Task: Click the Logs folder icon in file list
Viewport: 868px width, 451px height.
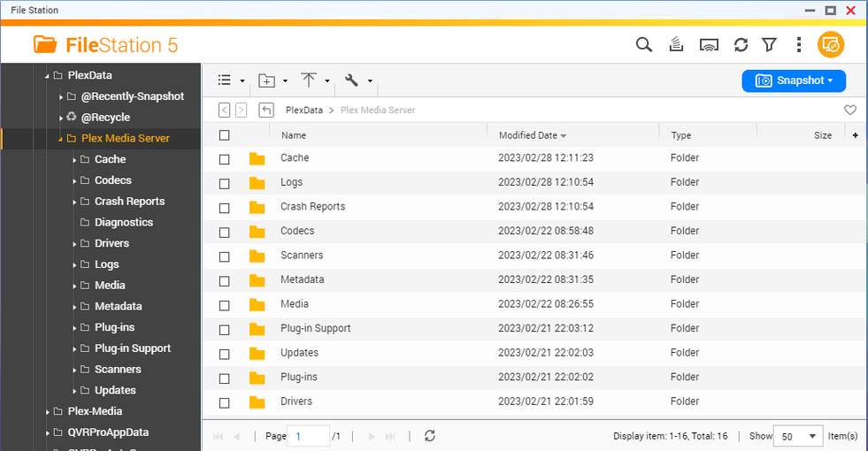Action: [257, 183]
